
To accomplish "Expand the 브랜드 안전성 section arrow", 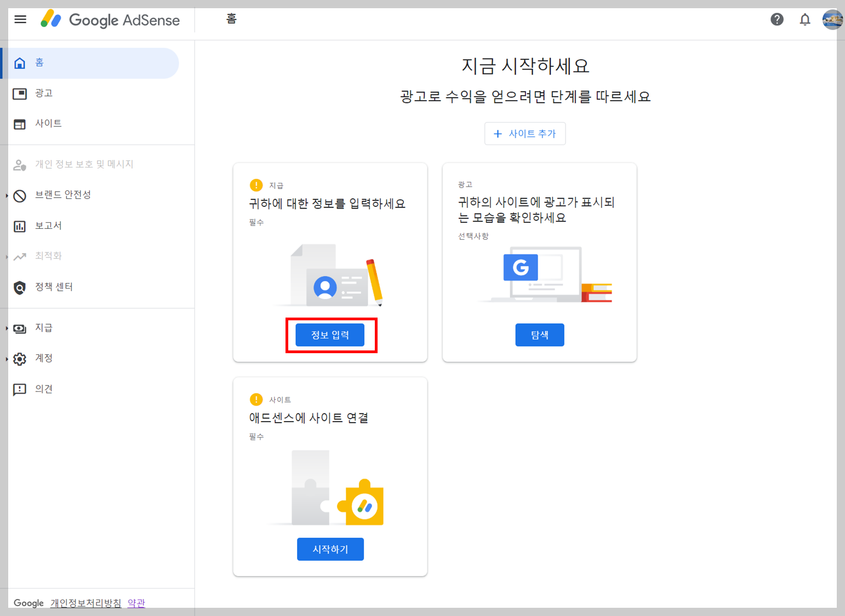I will pyautogui.click(x=7, y=195).
